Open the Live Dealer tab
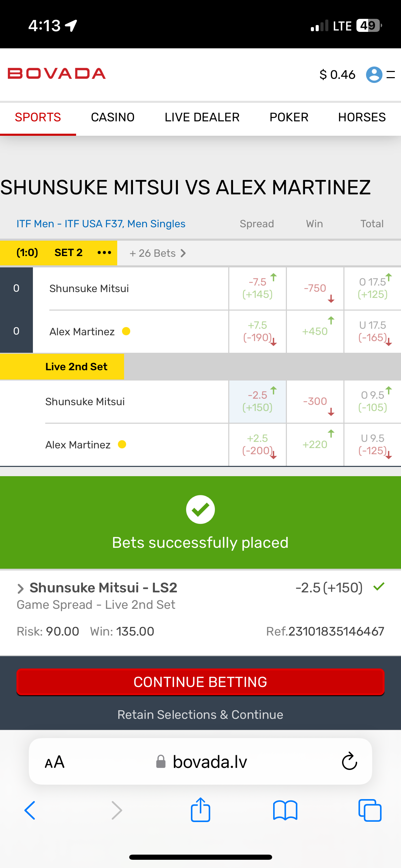Viewport: 401px width, 868px height. coord(202,117)
